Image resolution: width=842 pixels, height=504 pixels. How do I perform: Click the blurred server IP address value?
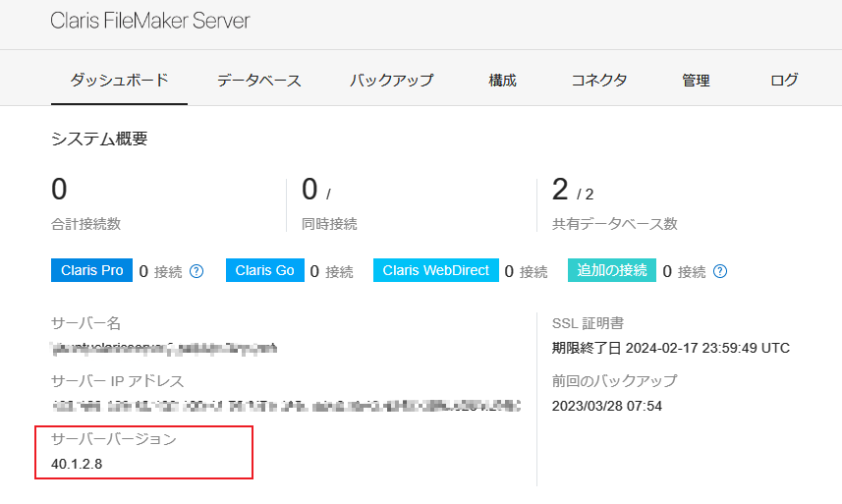point(285,405)
